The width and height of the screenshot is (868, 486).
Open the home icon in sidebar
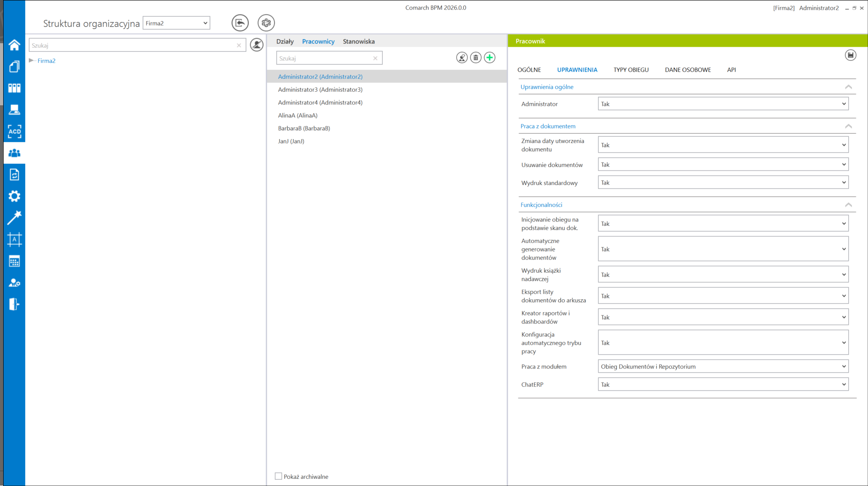pos(14,45)
